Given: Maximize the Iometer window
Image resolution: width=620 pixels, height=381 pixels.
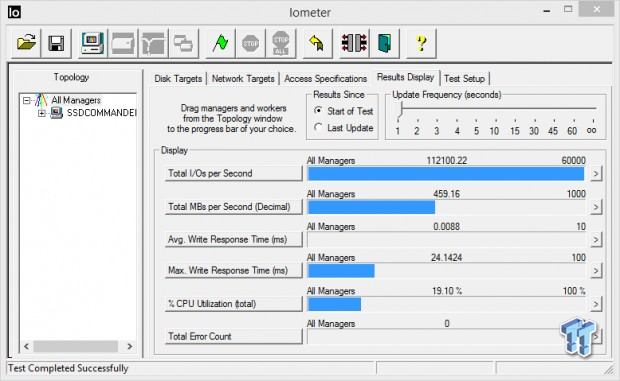Looking at the screenshot, I should (x=568, y=9).
